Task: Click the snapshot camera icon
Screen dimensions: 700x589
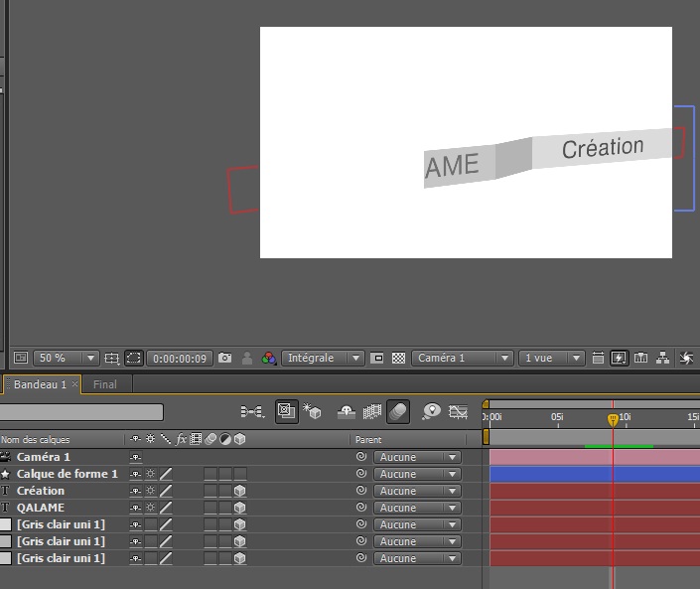Action: (x=225, y=358)
